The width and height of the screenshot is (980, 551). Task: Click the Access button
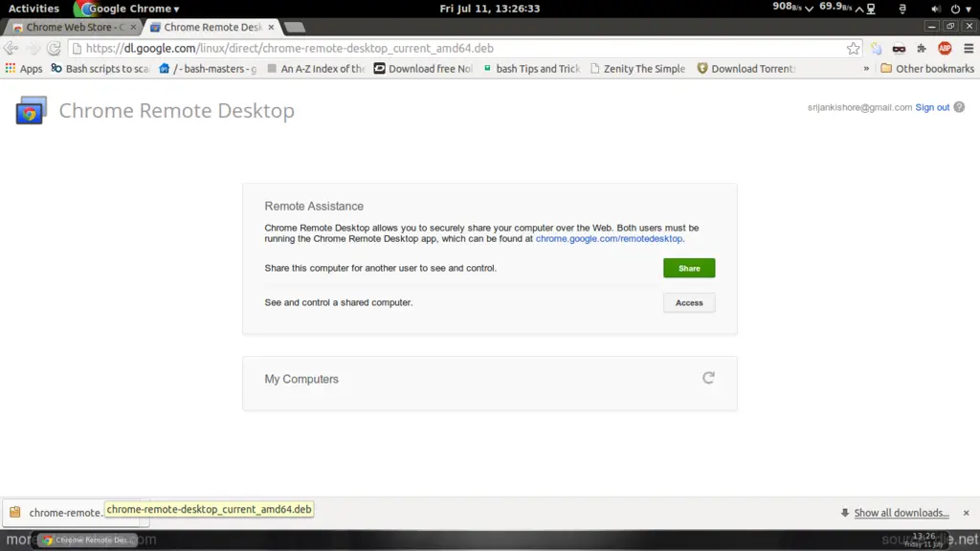(689, 302)
